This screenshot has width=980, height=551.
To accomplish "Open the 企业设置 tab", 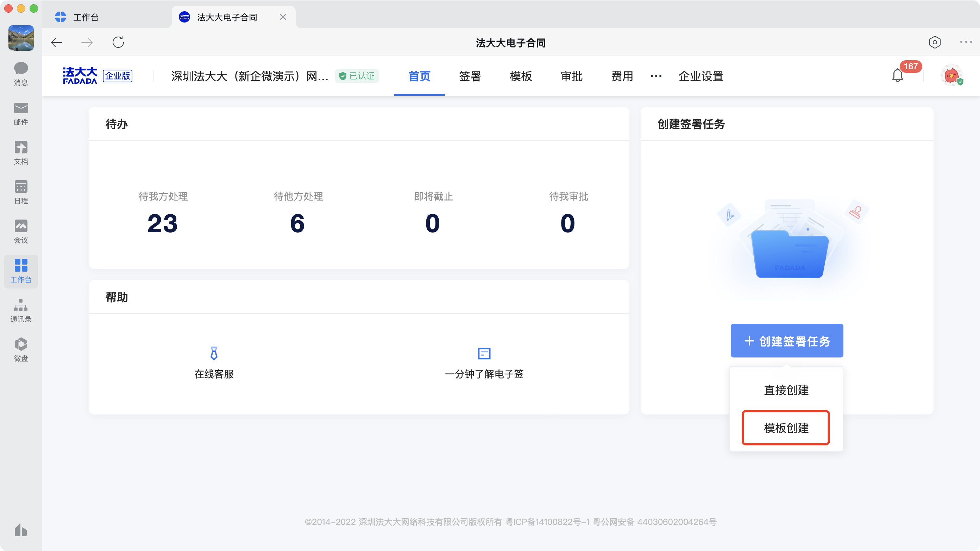I will 701,76.
